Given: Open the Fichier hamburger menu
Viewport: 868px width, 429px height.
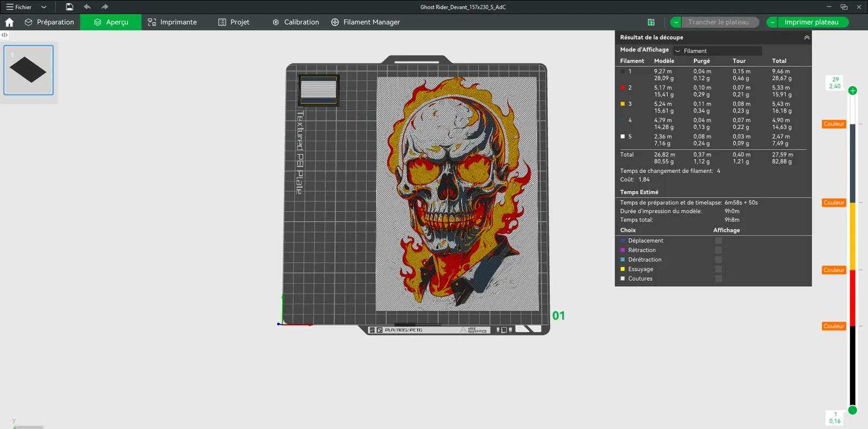Looking at the screenshot, I should (x=19, y=7).
